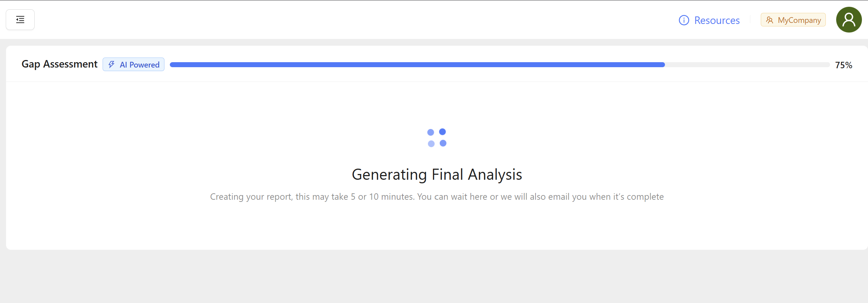Open the Resources menu item
This screenshot has height=303, width=868.
click(x=717, y=20)
